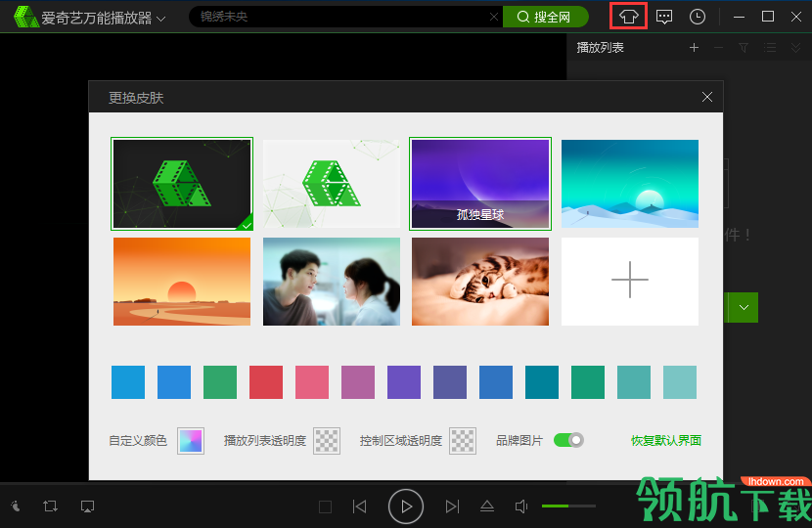812x528 pixels.
Task: Open the feedback message icon
Action: click(x=664, y=17)
